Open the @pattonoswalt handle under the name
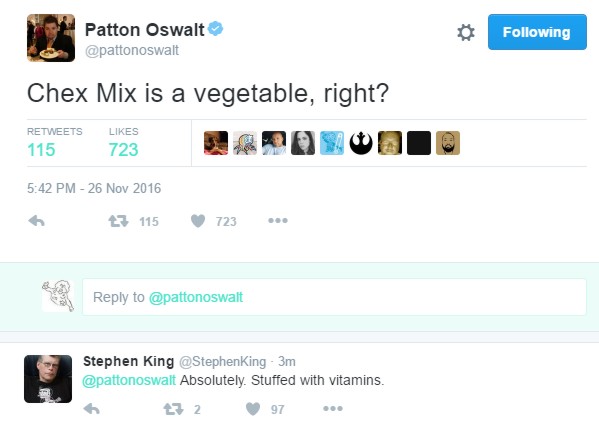 click(132, 50)
